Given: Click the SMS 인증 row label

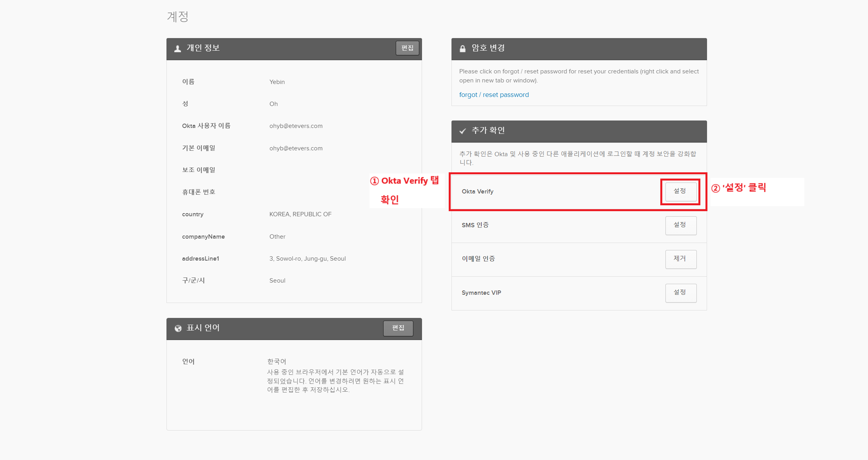Looking at the screenshot, I should [x=475, y=225].
